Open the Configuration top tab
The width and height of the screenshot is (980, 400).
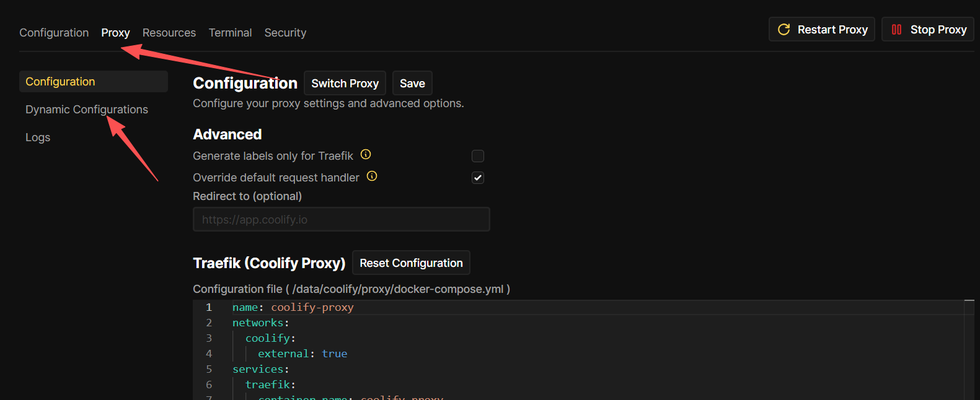(x=54, y=33)
